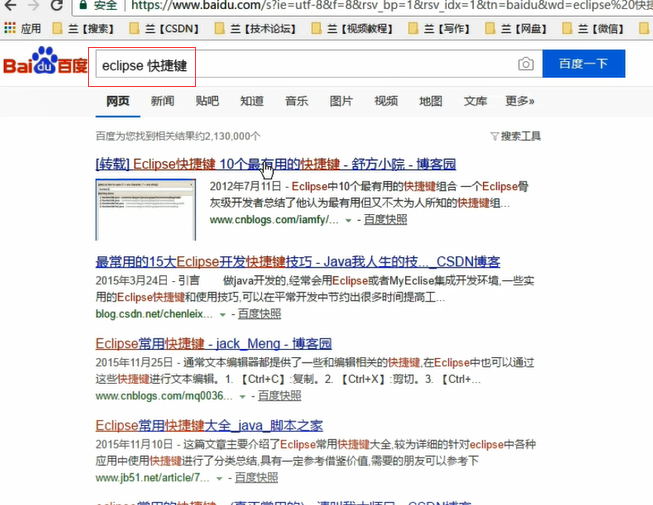
Task: Click the browser forward arrow
Action: click(33, 5)
